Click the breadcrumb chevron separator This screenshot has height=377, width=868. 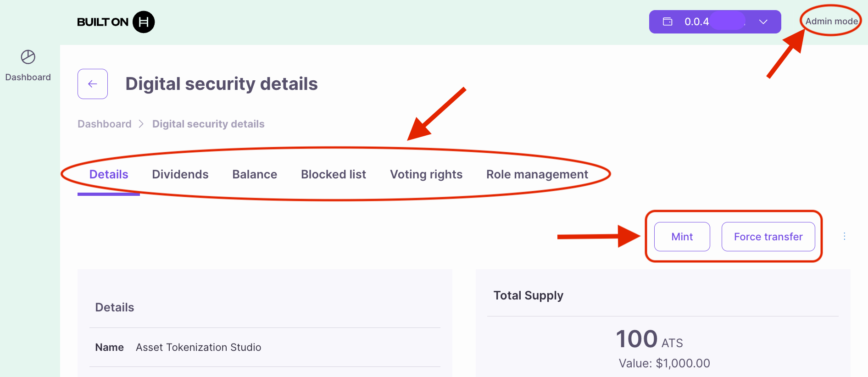tap(141, 124)
